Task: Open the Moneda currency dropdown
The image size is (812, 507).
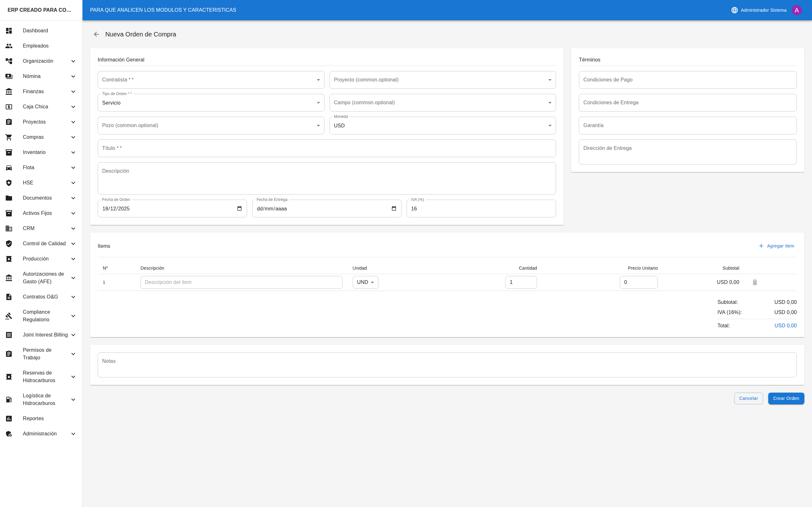Action: (x=442, y=125)
